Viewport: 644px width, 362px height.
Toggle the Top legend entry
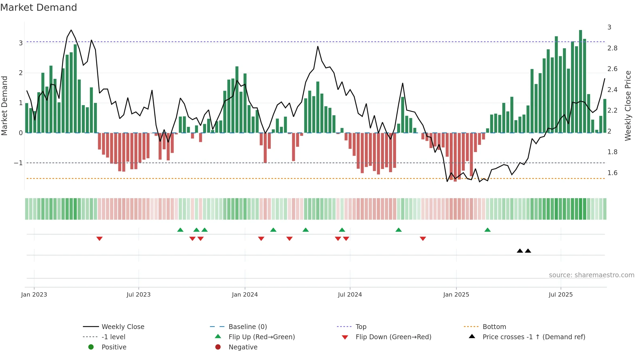click(x=352, y=327)
